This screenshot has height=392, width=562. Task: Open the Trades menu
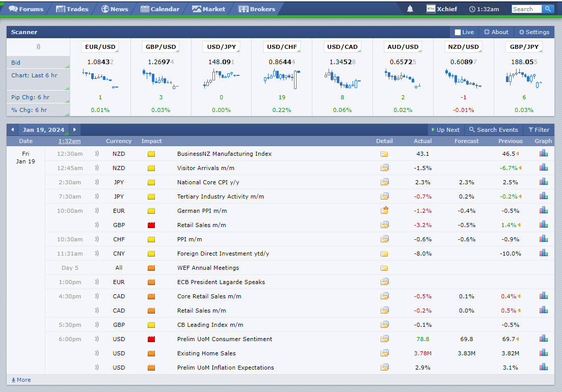pos(72,9)
